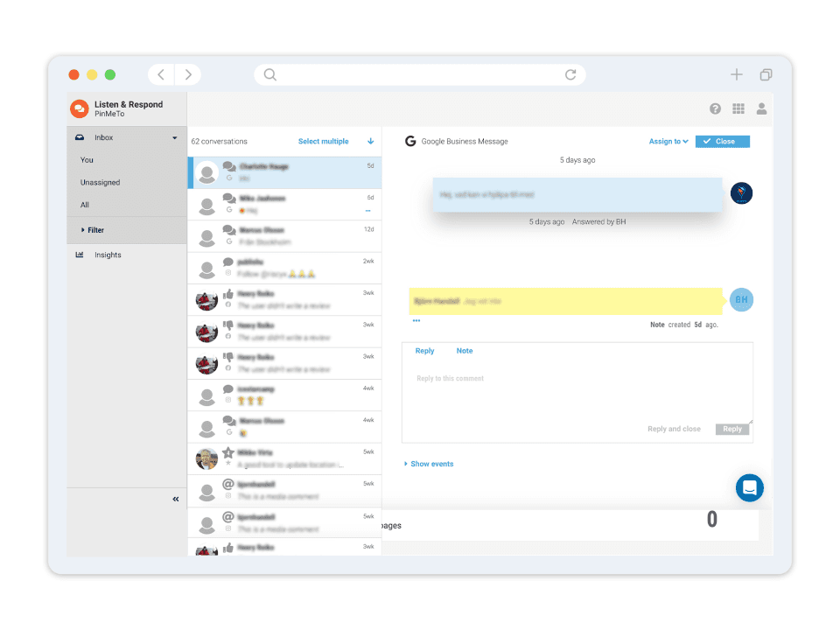840x630 pixels.
Task: Expand the Filter section
Action: click(x=95, y=230)
